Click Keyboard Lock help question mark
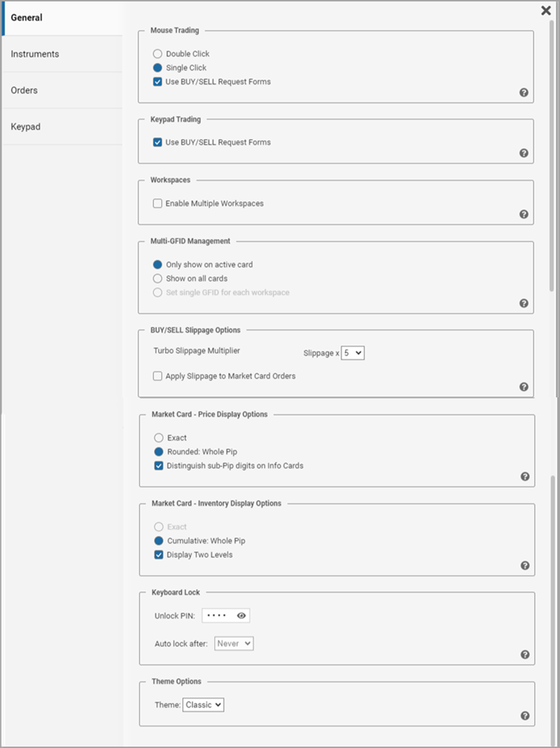Image resolution: width=560 pixels, height=748 pixels. click(x=525, y=655)
